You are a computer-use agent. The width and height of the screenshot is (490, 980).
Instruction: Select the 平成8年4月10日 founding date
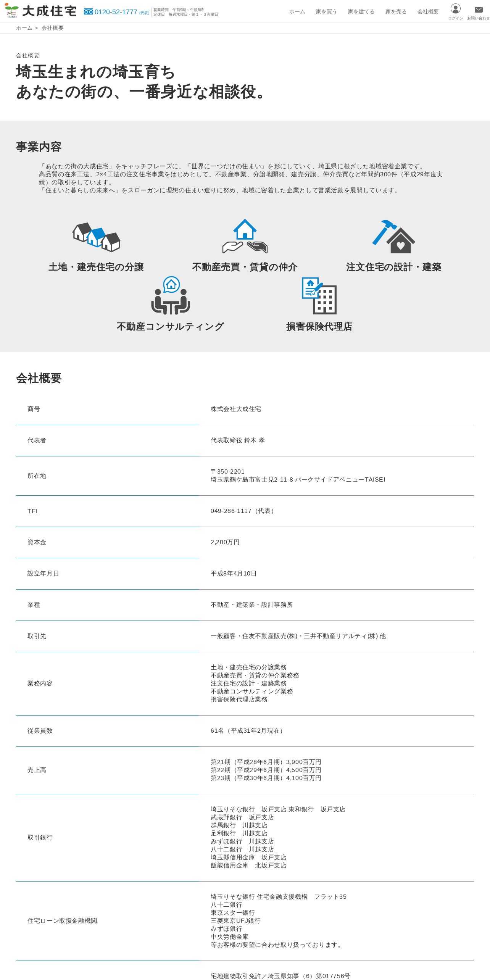234,574
